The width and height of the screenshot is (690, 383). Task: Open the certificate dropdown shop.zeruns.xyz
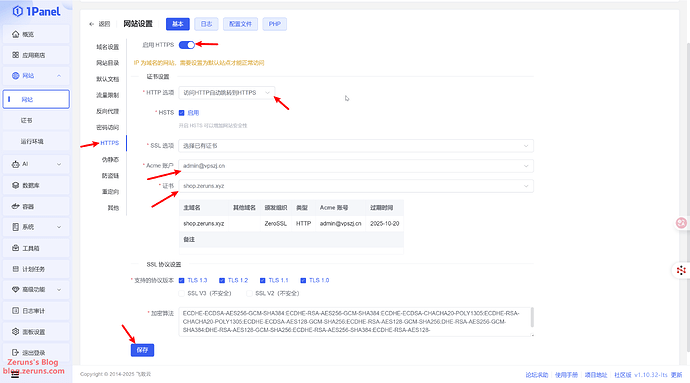point(356,186)
